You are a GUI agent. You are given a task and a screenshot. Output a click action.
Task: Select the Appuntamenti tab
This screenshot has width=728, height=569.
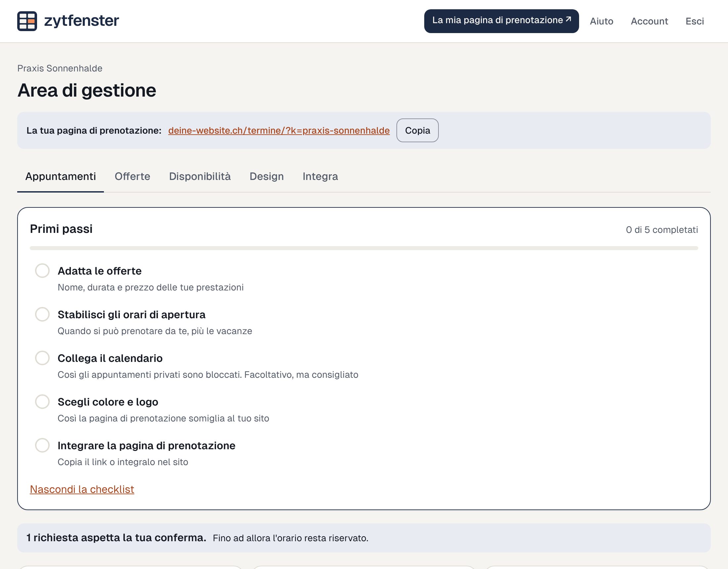(x=61, y=176)
